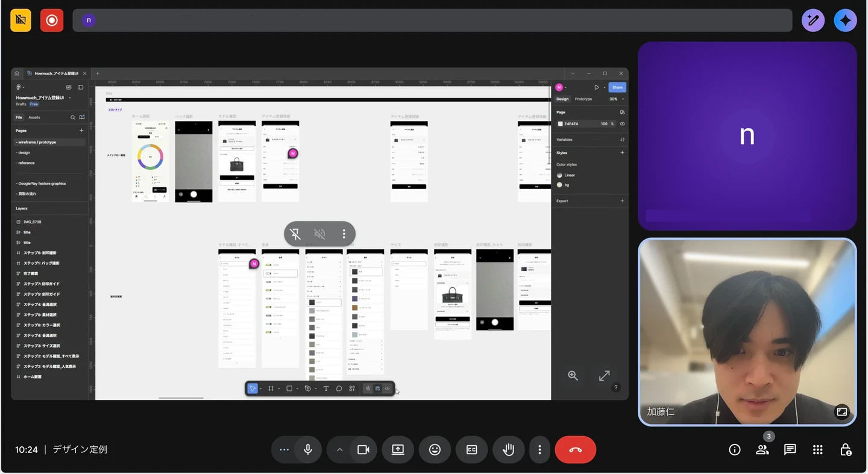Switch to the File tab
This screenshot has height=474, width=868.
[19, 117]
